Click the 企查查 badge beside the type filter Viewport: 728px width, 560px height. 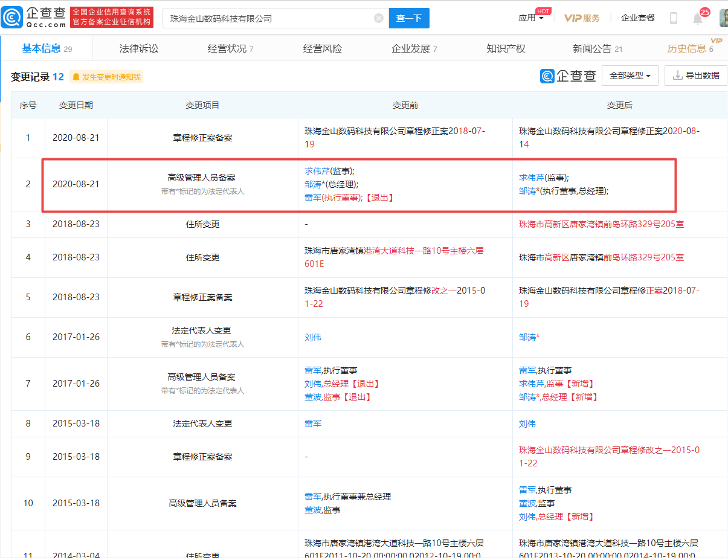pyautogui.click(x=568, y=75)
